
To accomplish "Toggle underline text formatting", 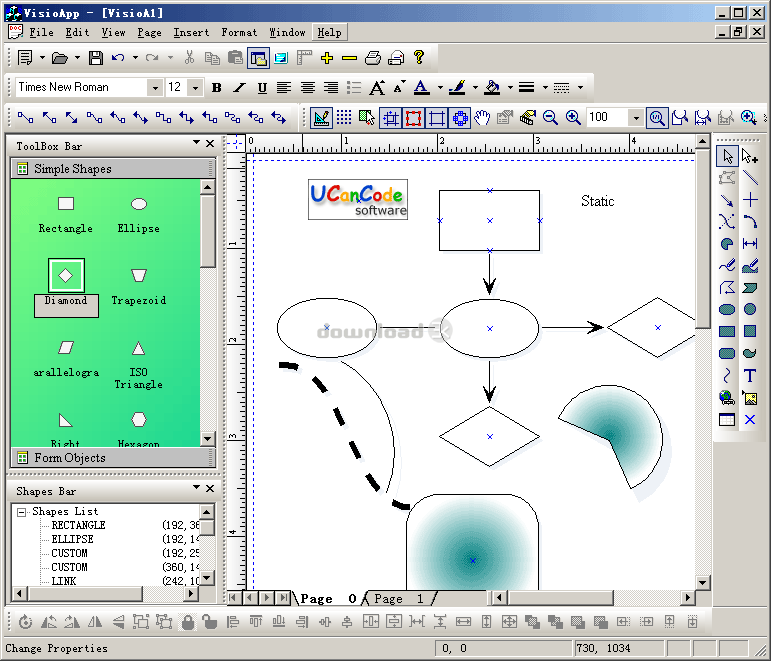I will [262, 88].
